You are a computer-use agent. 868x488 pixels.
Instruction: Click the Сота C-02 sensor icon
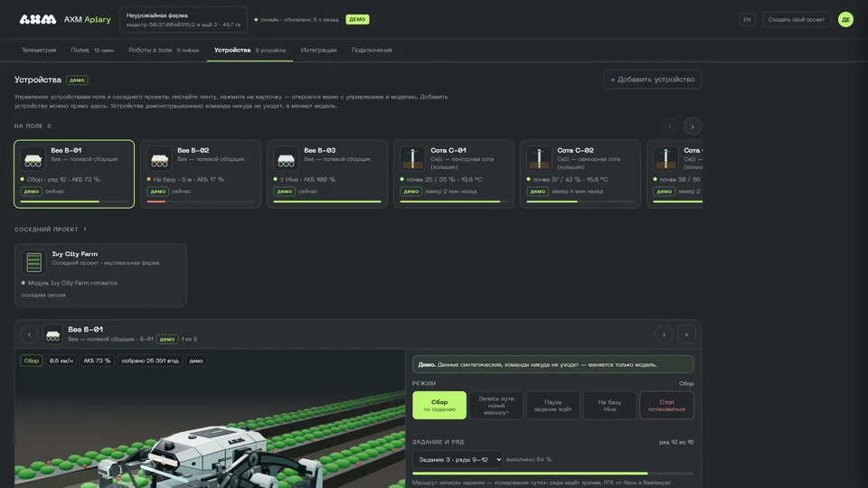(539, 159)
